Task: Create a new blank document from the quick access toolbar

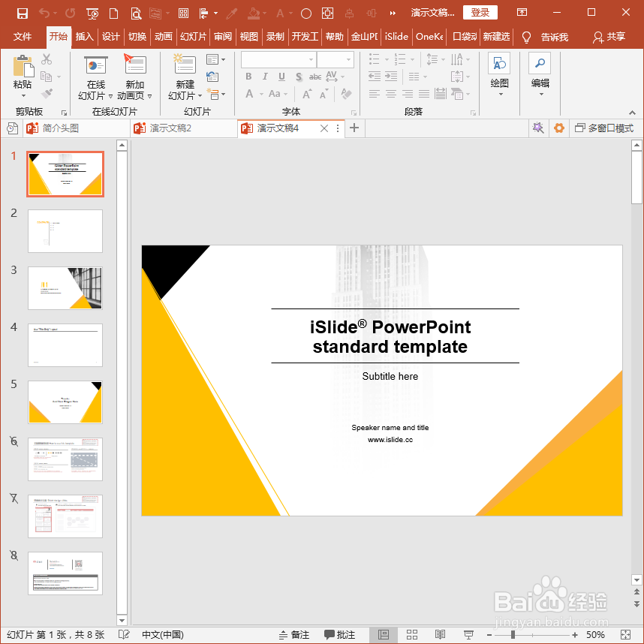Action: (x=114, y=14)
